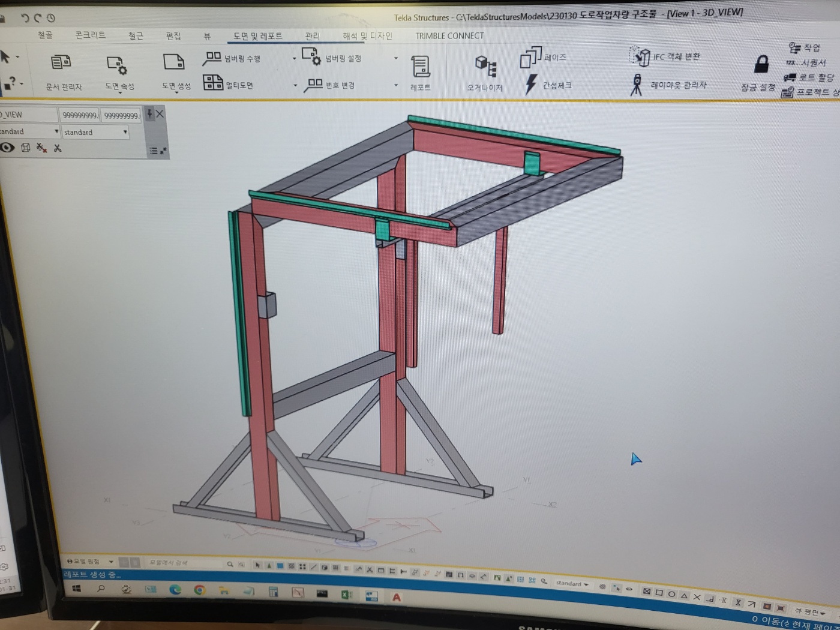Toggle the wireframe cube rendering icon
The width and height of the screenshot is (840, 630).
point(25,147)
